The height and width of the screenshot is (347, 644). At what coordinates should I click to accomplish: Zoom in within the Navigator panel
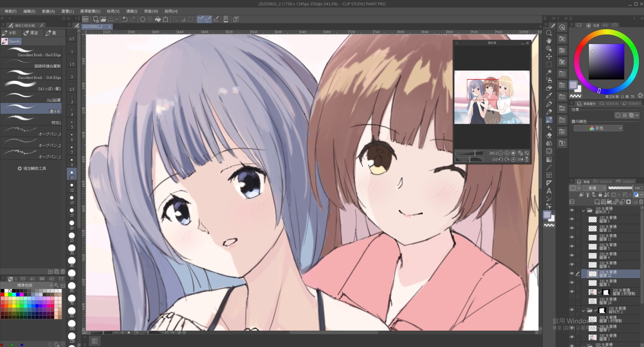(507, 153)
